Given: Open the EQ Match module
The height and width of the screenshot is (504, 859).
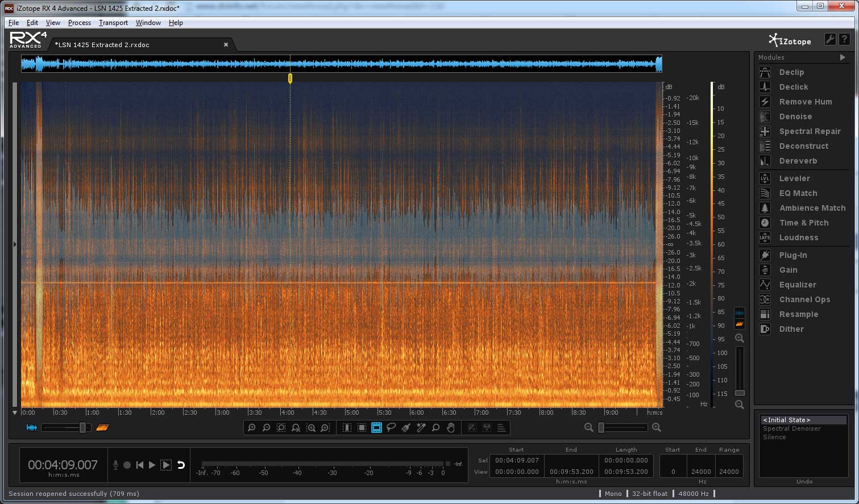Looking at the screenshot, I should coord(798,193).
